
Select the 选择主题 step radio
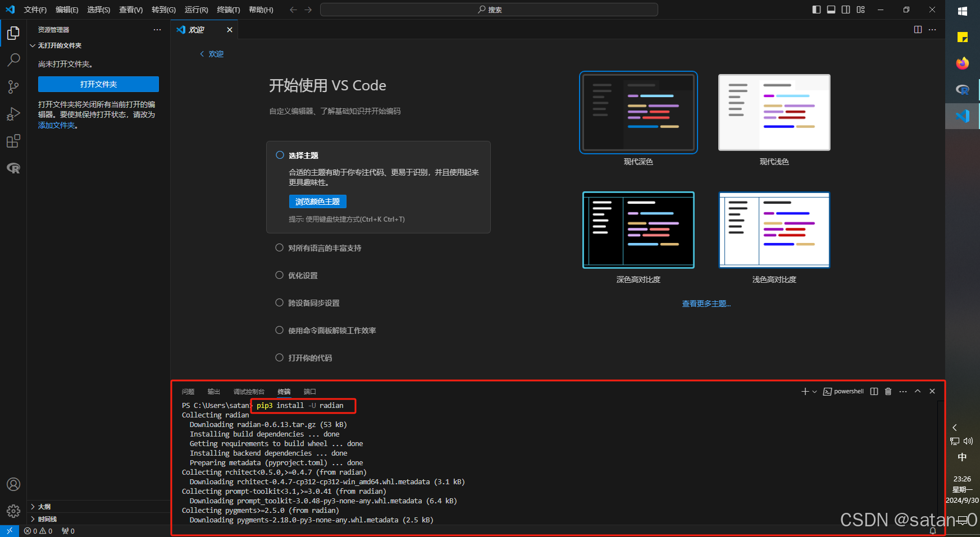pyautogui.click(x=280, y=155)
